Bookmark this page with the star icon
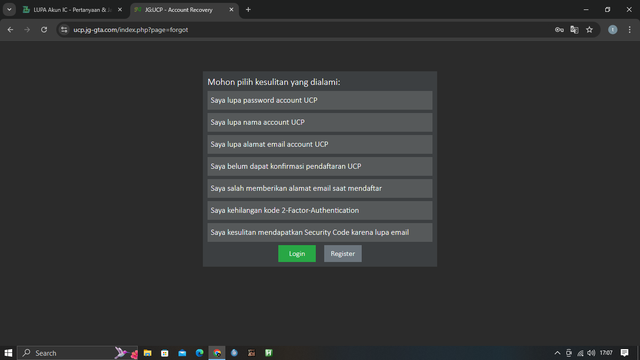Viewport: 640px width, 360px height. pos(589,30)
